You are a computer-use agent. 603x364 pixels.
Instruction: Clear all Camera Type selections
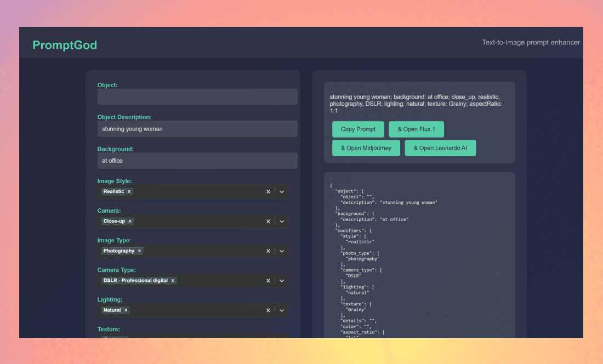coord(268,281)
